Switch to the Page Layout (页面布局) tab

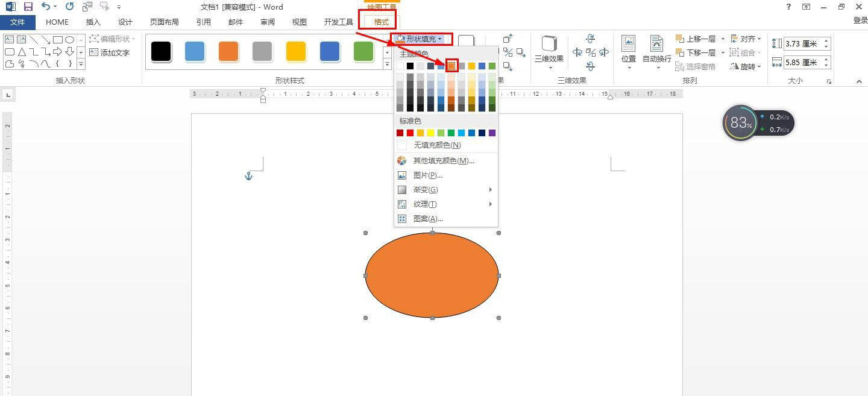165,22
